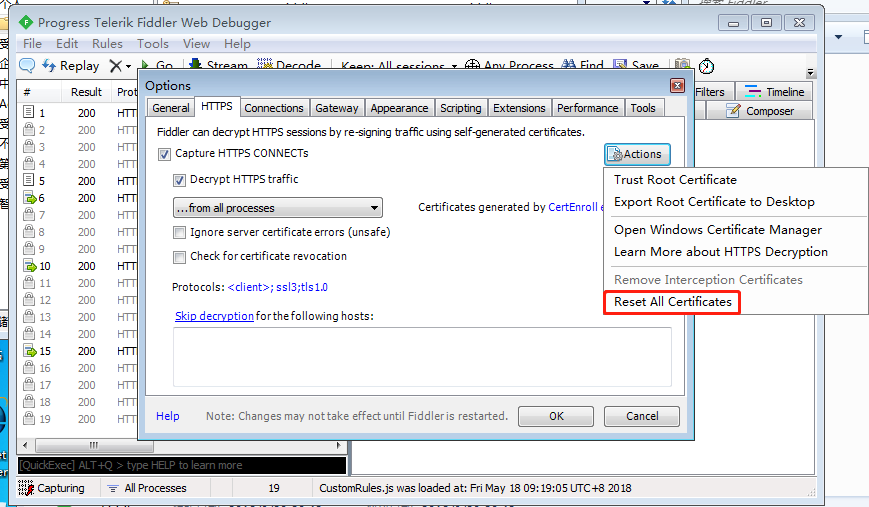Open the Tools tab in Options
The width and height of the screenshot is (869, 507).
[x=643, y=108]
